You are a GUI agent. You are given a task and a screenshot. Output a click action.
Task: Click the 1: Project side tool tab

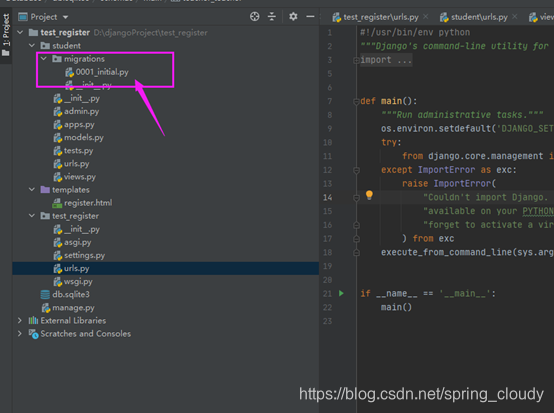(x=6, y=35)
